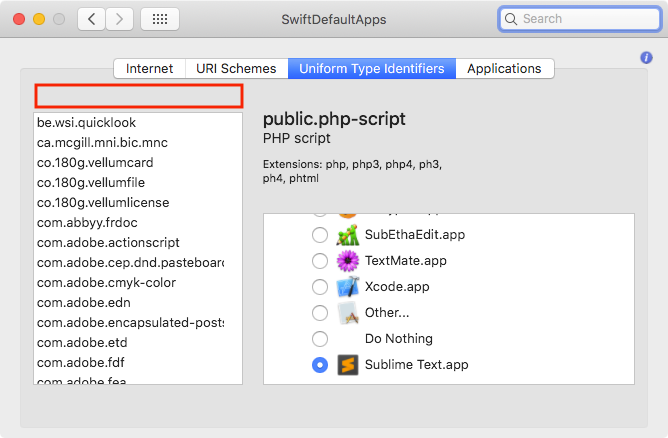Click the Sublime Text.app label
Viewport: 668px width, 438px height.
pyautogui.click(x=417, y=365)
